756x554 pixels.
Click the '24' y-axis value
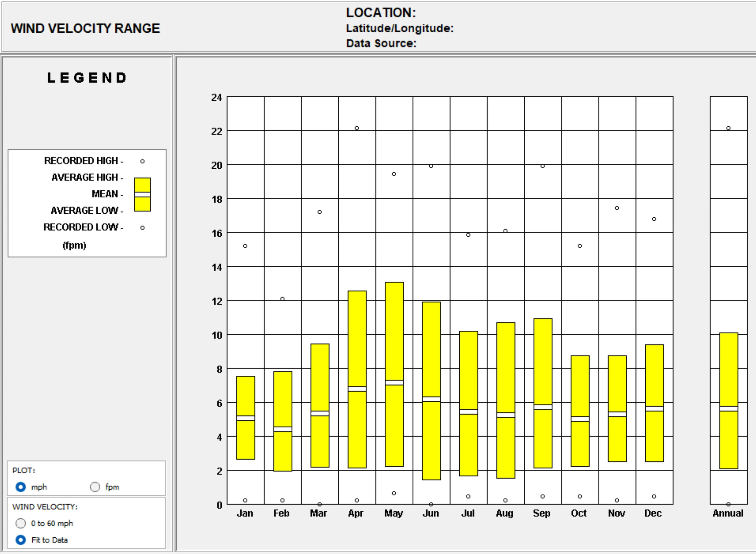217,97
